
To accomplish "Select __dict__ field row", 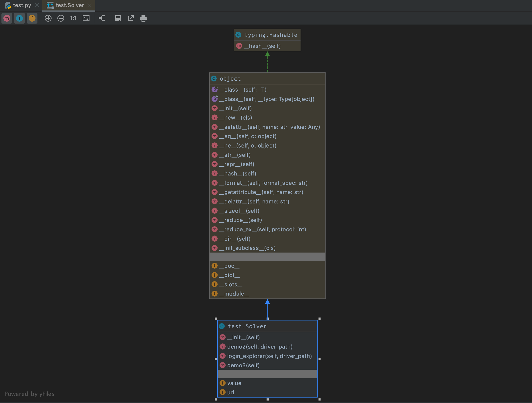I will pyautogui.click(x=267, y=275).
